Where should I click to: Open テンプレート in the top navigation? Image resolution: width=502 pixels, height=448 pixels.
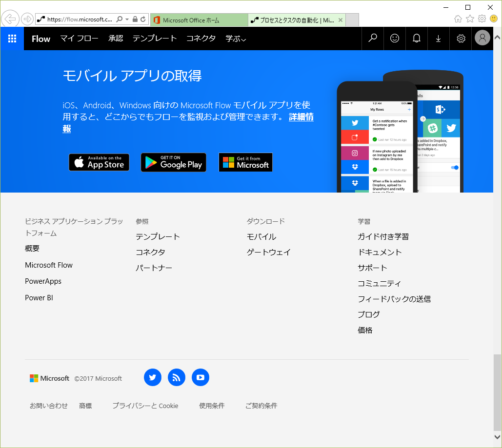pos(155,39)
